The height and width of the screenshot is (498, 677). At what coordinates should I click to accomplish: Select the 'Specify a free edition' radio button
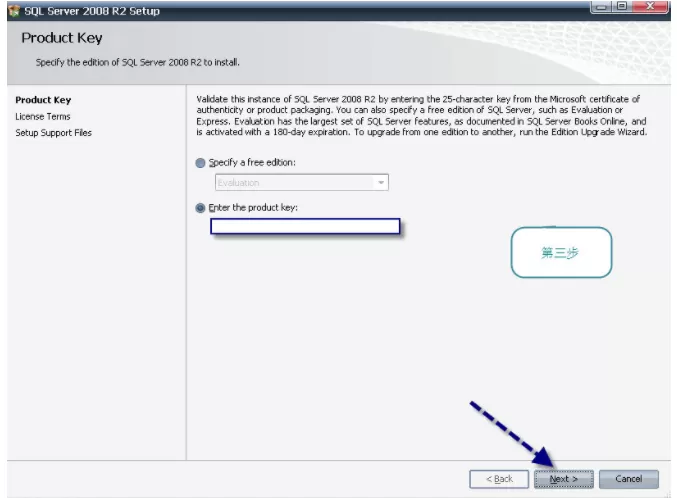click(200, 163)
